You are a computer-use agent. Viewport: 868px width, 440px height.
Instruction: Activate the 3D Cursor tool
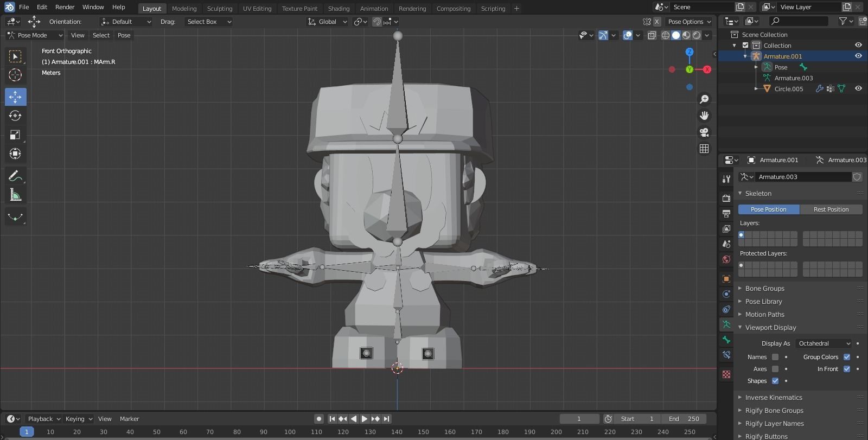15,75
